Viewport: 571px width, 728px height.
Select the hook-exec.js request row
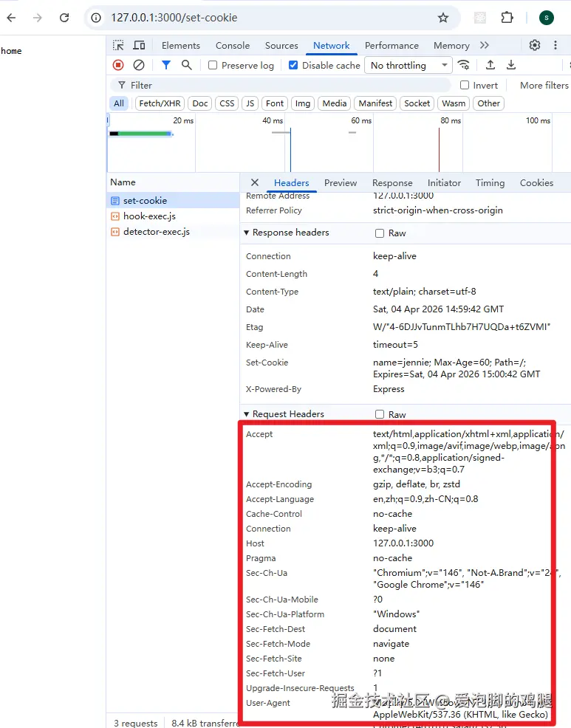point(173,216)
